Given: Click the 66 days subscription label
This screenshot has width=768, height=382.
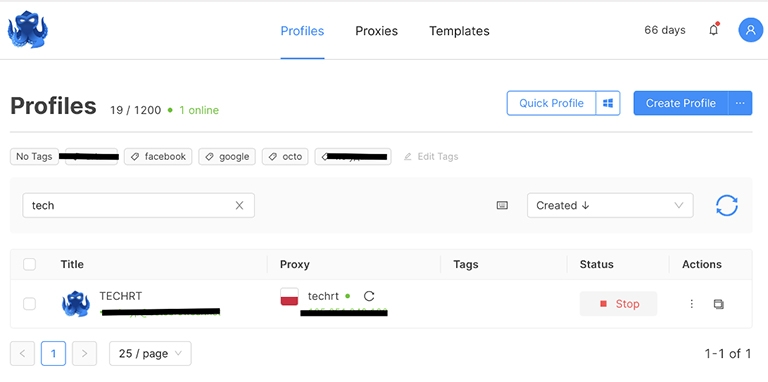Looking at the screenshot, I should pyautogui.click(x=665, y=30).
